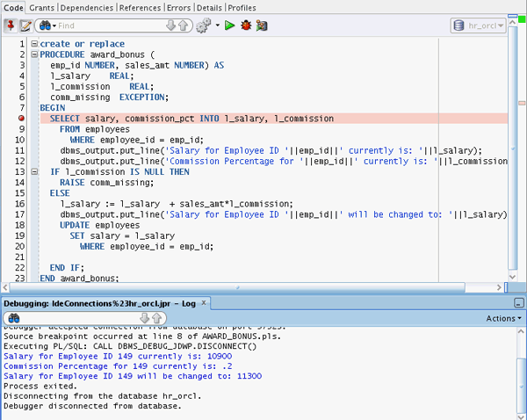Click the Freeze Content pin icon
The width and height of the screenshot is (527, 420).
[10, 26]
